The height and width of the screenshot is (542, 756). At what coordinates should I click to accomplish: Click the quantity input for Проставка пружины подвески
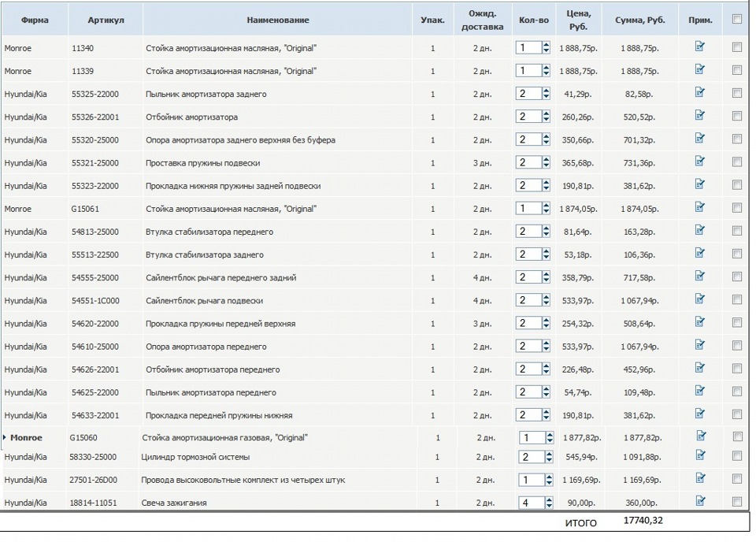pos(528,162)
